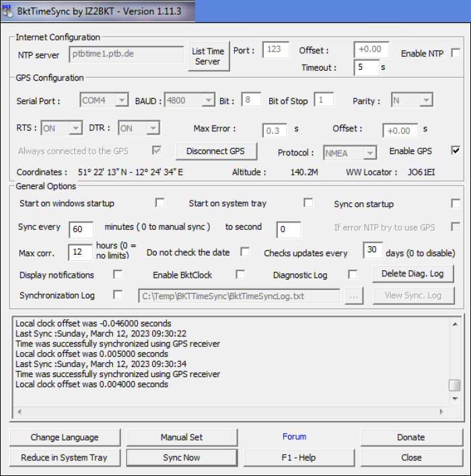Click the NTP Timeout value field
Image resolution: width=471 pixels, height=476 pixels.
pyautogui.click(x=366, y=67)
